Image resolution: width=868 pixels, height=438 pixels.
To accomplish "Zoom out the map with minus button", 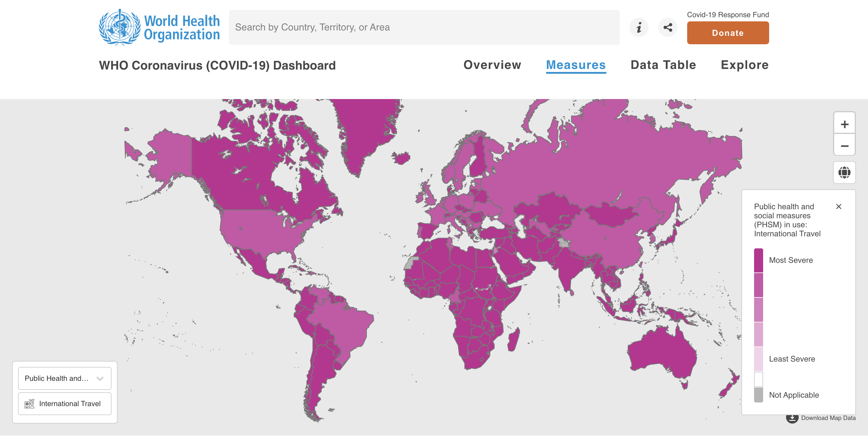I will click(x=844, y=146).
